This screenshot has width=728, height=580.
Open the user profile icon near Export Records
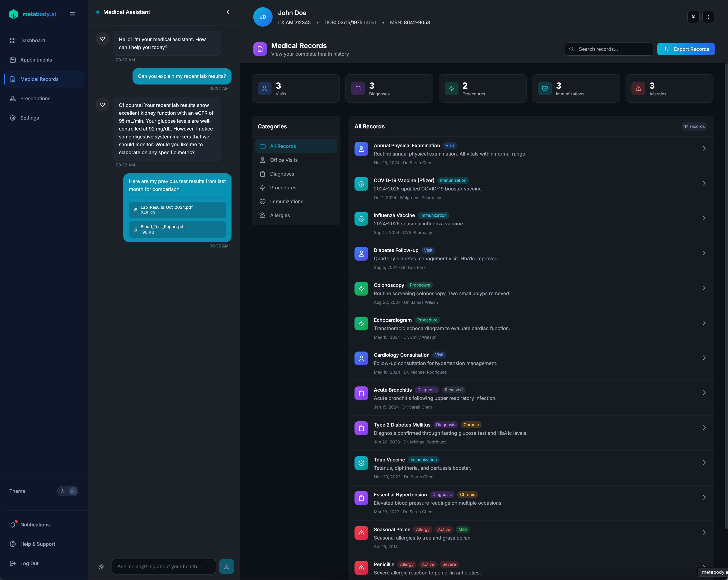[x=693, y=17]
